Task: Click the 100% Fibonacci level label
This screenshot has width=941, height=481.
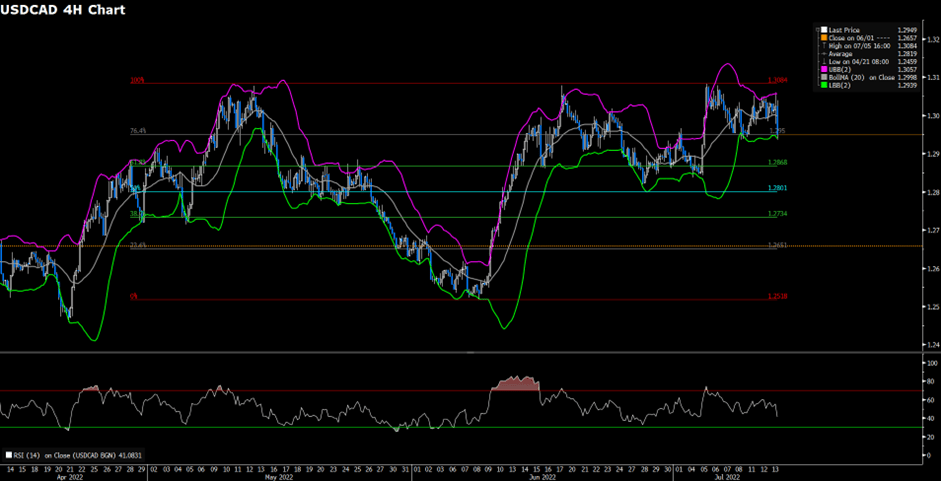Action: coord(138,81)
